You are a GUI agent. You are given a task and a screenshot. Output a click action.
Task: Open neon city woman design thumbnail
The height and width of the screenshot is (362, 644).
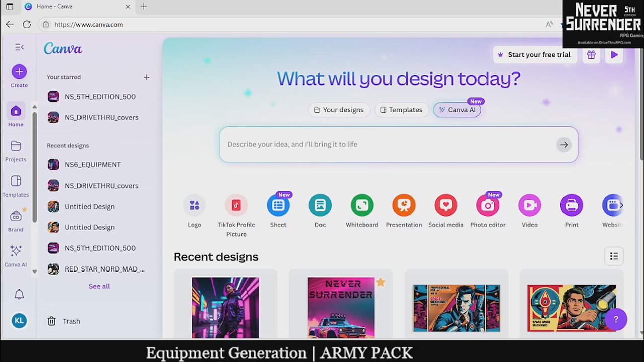coord(225,307)
